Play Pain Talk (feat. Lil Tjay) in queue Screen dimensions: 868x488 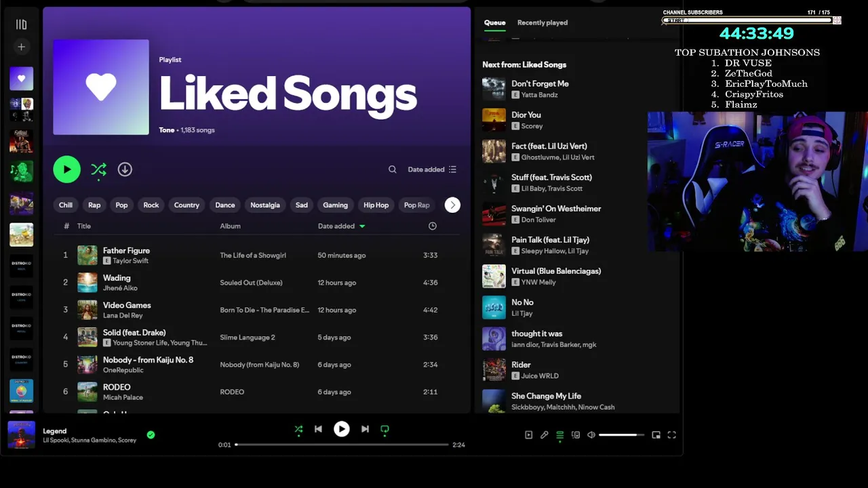click(x=576, y=245)
